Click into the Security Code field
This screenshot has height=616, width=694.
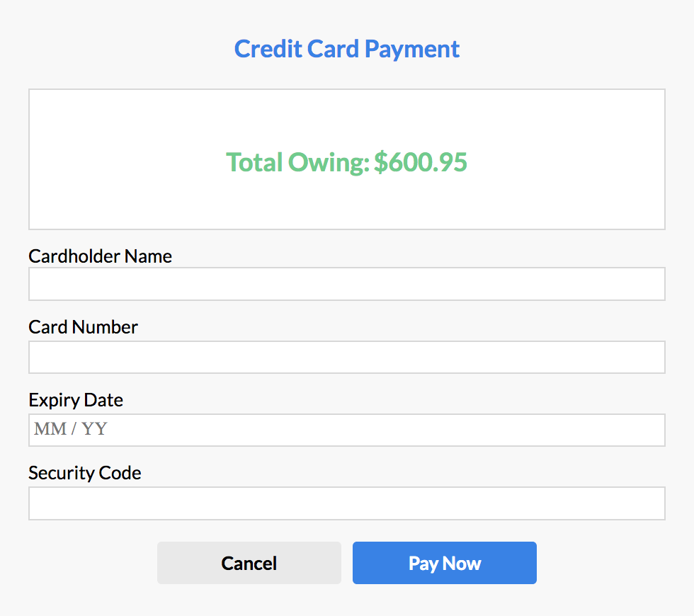(x=347, y=503)
